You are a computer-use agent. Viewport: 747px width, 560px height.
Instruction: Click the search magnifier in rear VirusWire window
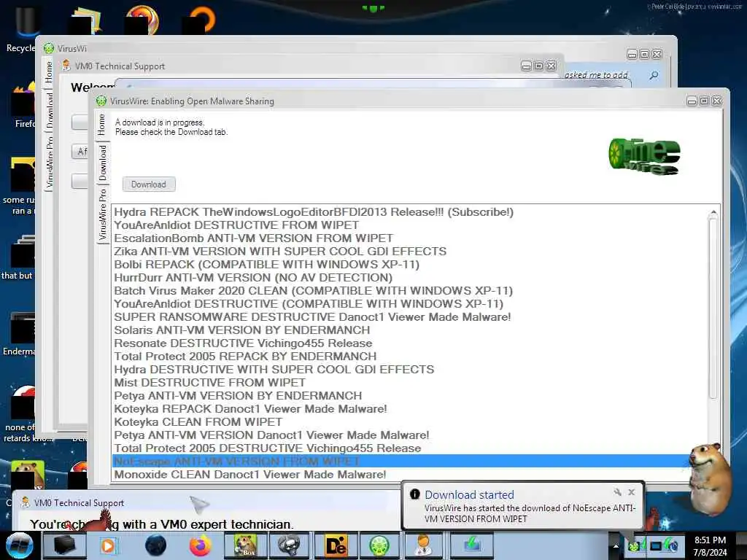654,75
